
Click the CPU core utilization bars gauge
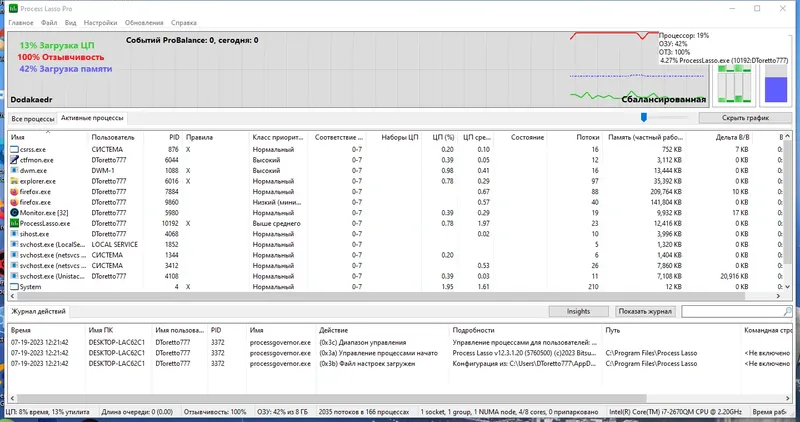click(x=735, y=84)
